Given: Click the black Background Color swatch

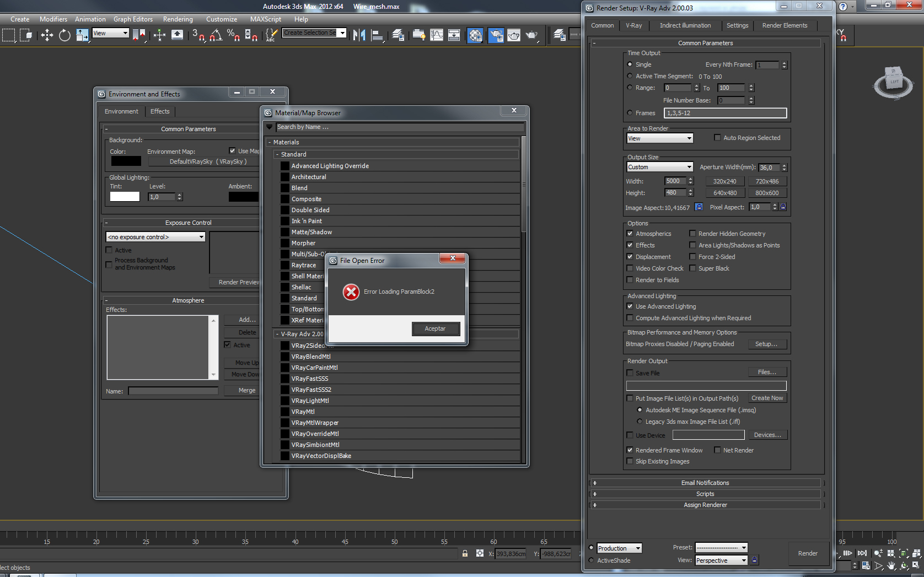Looking at the screenshot, I should click(126, 161).
